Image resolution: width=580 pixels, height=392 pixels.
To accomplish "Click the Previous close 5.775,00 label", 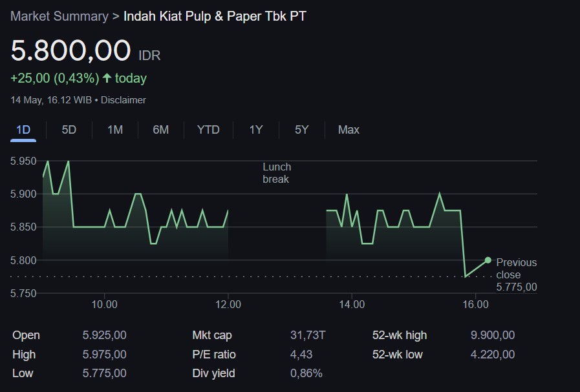I will (x=516, y=274).
